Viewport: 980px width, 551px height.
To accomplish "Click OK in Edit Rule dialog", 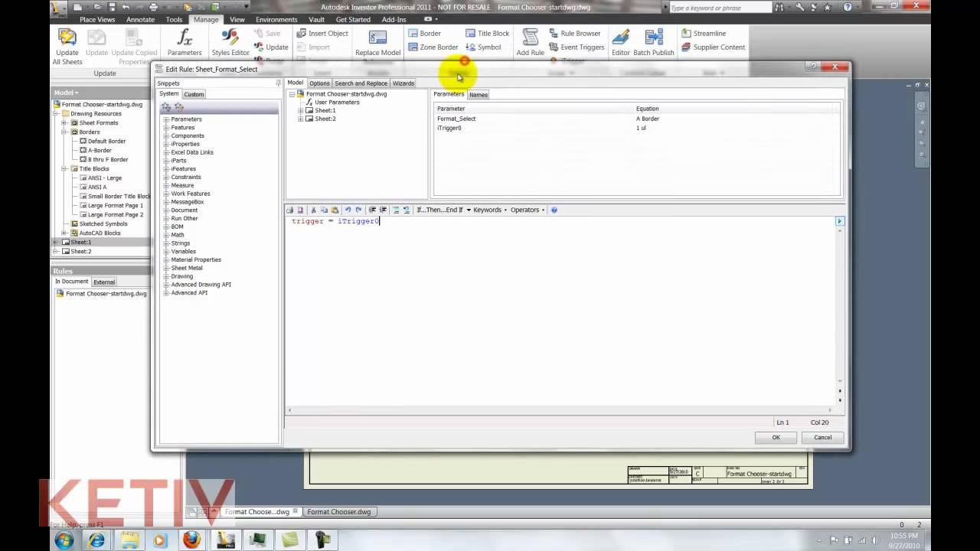I will point(776,438).
